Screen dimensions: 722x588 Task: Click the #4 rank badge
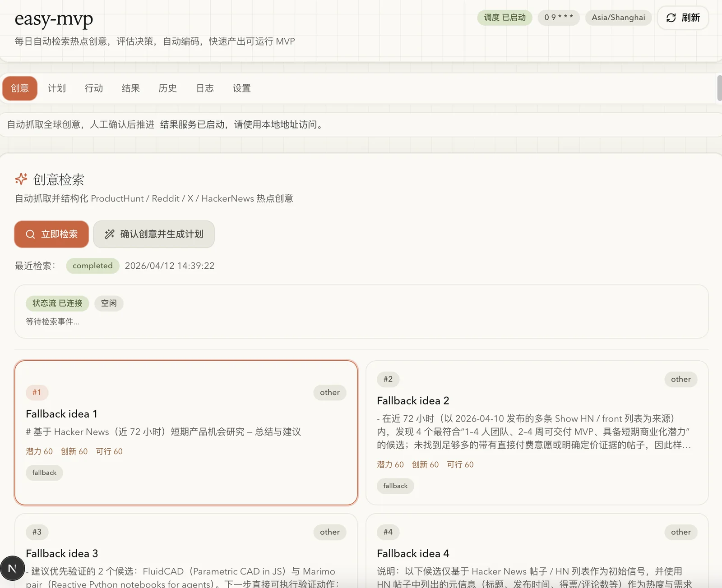[x=388, y=532]
